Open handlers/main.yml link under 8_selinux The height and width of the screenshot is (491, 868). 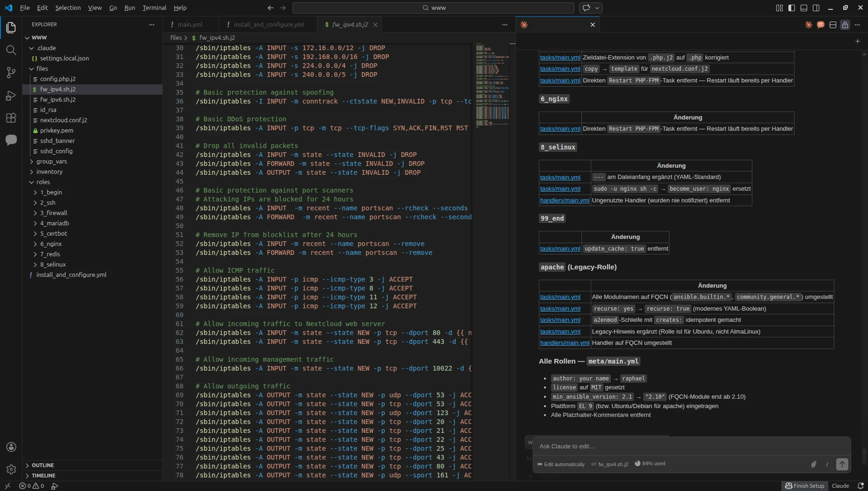click(x=565, y=201)
